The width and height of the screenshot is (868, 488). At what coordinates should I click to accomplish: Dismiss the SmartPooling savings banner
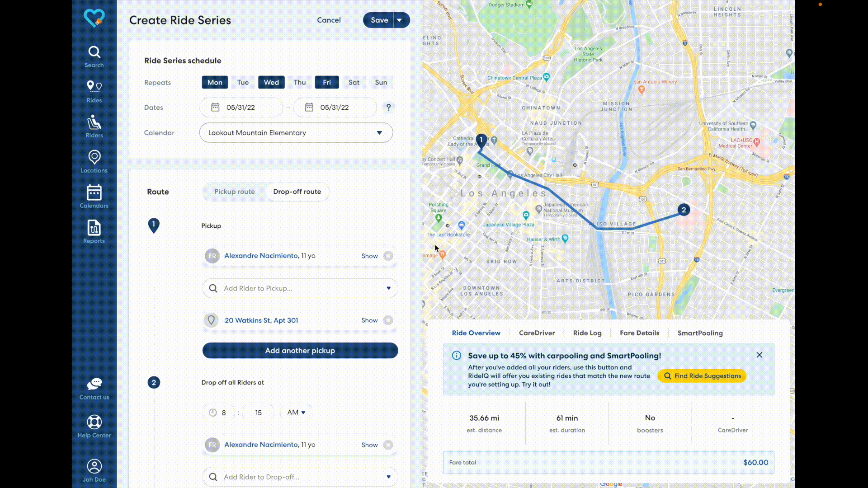click(759, 355)
